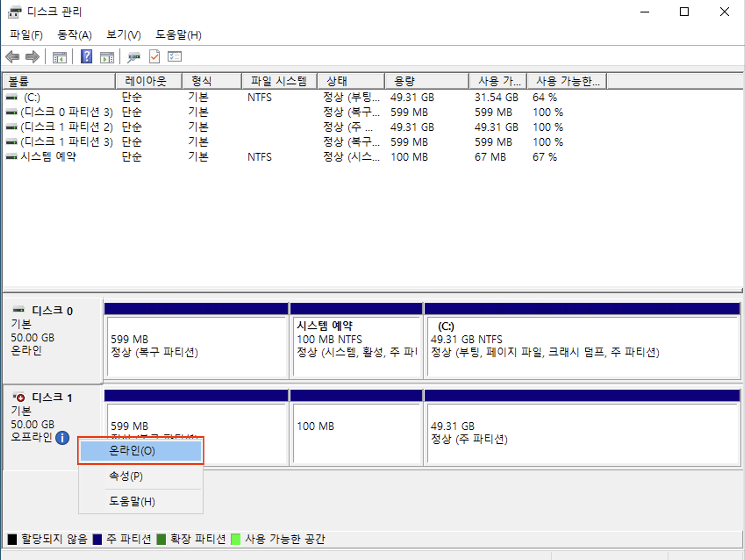
Task: Click the connect/refresh disk toolbar icon
Action: click(134, 57)
